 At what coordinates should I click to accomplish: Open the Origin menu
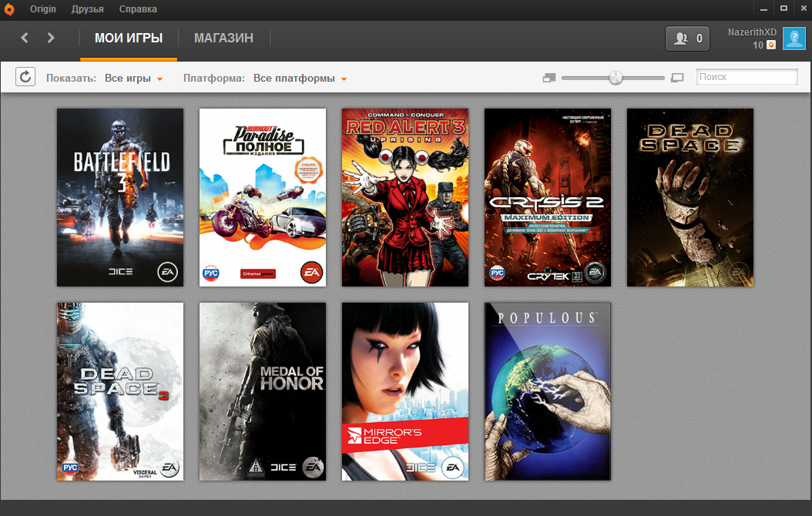pos(43,9)
